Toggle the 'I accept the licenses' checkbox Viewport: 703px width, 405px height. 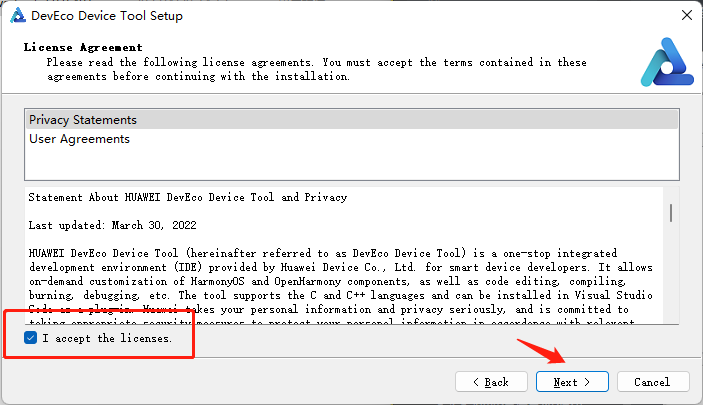click(31, 339)
